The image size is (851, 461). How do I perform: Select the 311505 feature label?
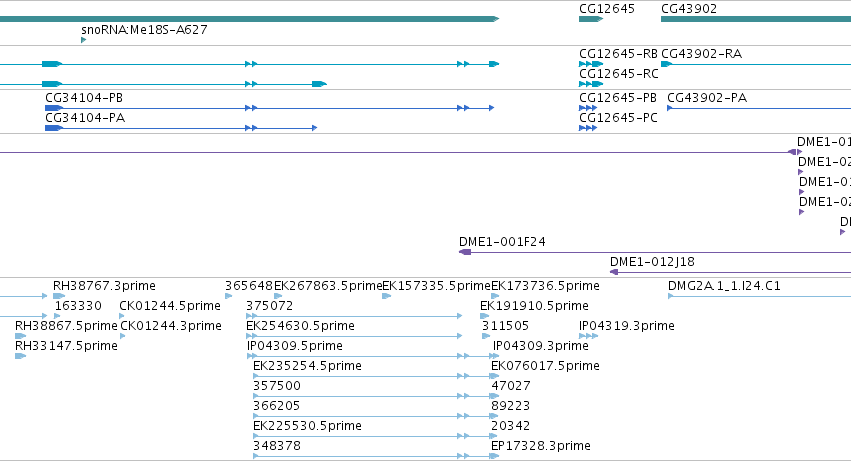(x=505, y=326)
